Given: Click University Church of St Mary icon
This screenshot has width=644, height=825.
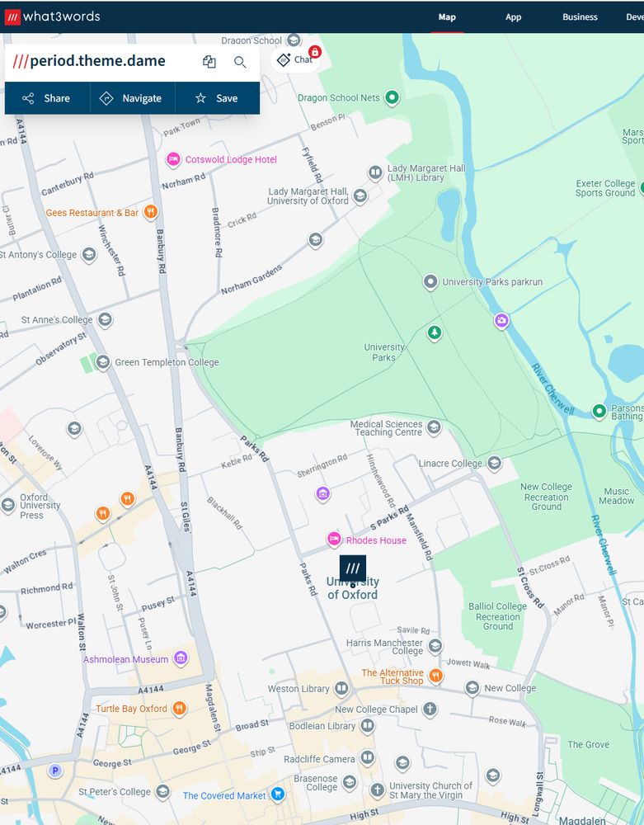Looking at the screenshot, I should [377, 790].
